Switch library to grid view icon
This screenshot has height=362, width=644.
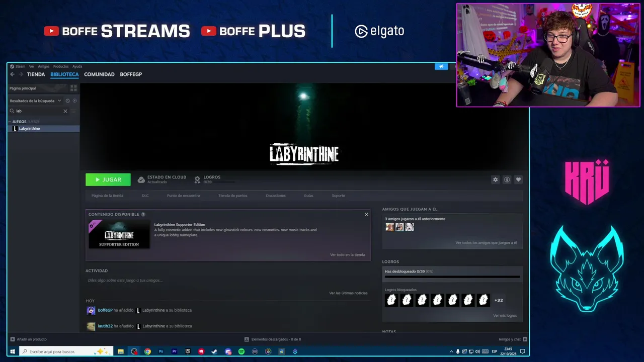coord(73,88)
